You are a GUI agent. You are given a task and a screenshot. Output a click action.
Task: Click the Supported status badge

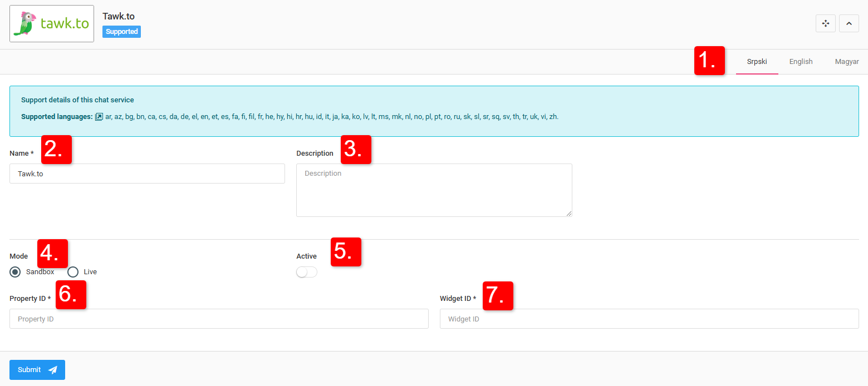click(x=121, y=32)
